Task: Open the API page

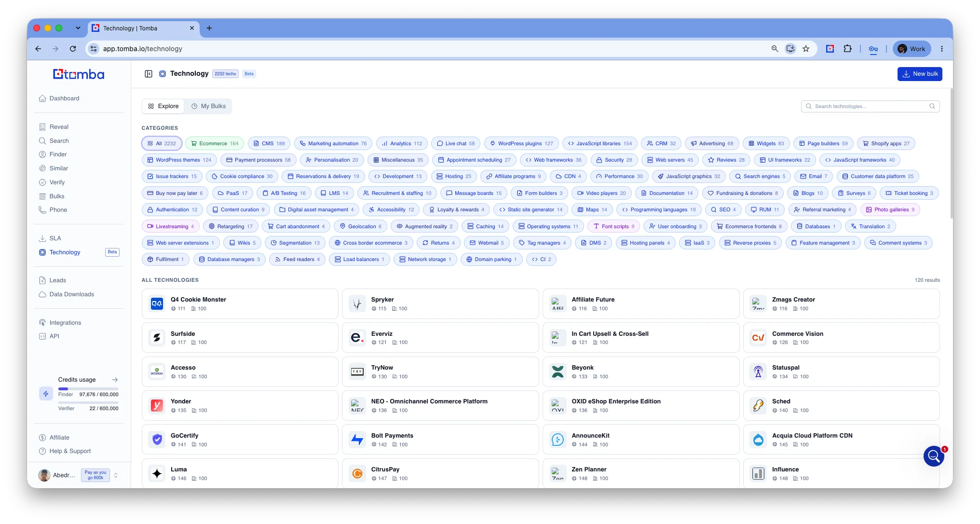Action: click(54, 336)
